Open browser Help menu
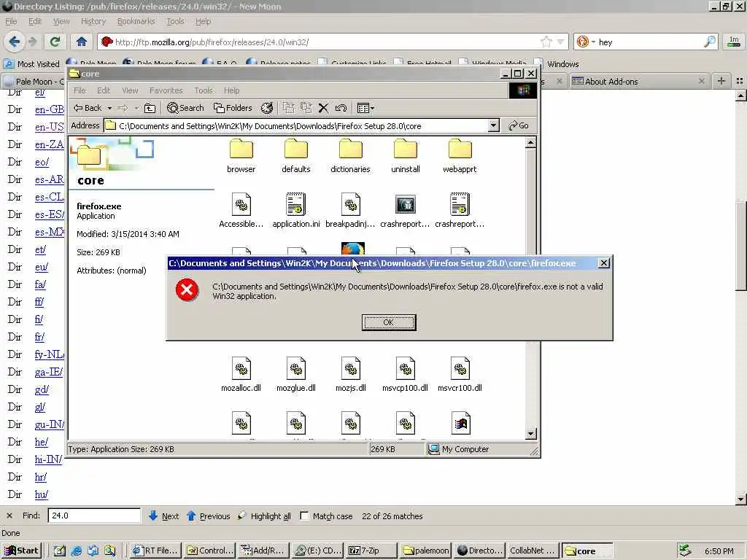Image resolution: width=747 pixels, height=560 pixels. point(203,21)
